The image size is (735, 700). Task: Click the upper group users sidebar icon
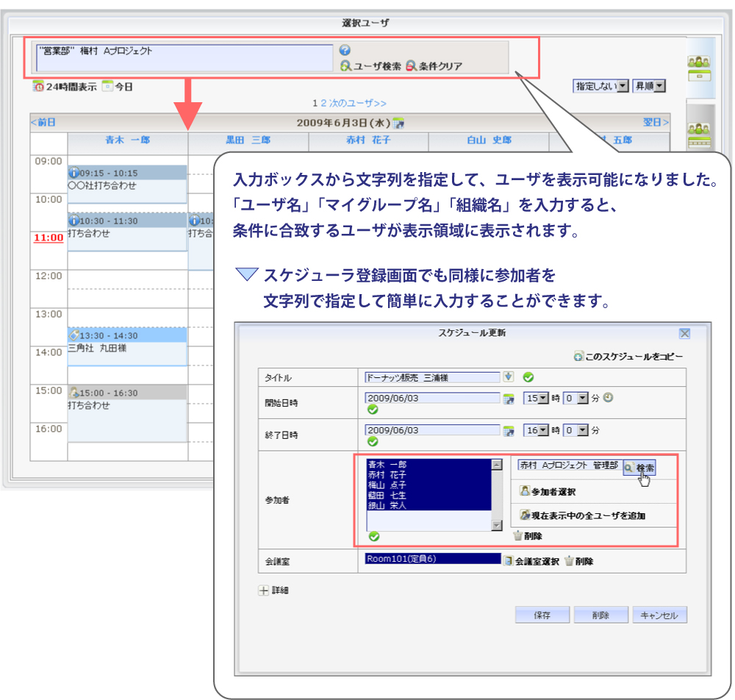(x=699, y=68)
